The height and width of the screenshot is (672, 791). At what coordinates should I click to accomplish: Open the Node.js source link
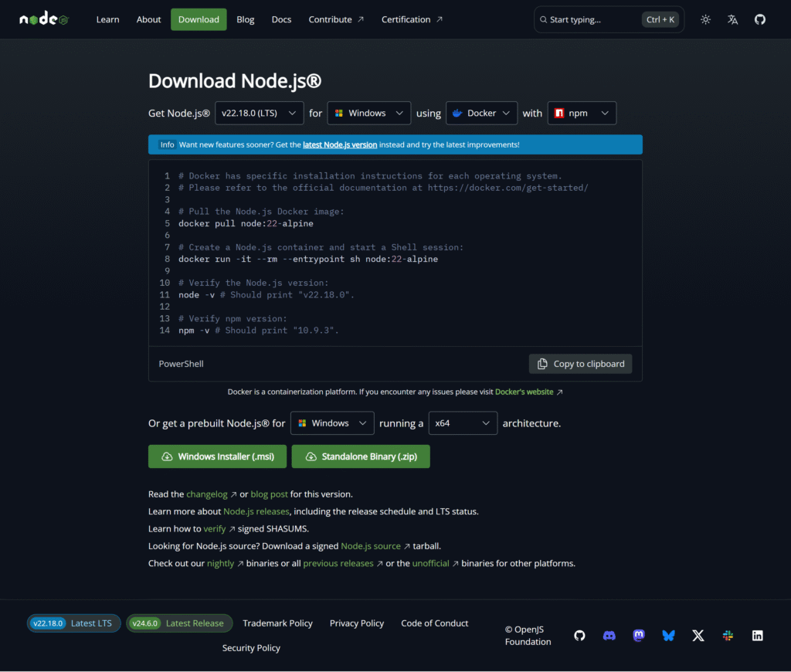(x=375, y=546)
